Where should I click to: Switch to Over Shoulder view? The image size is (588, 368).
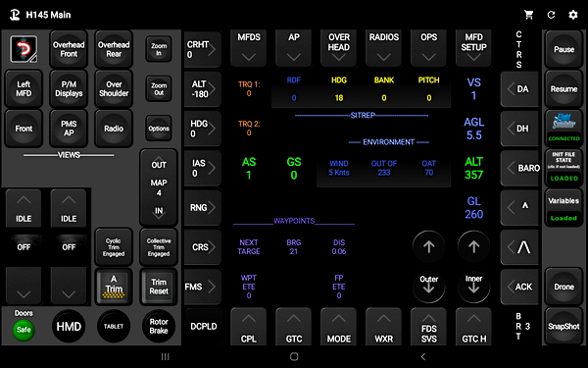114,89
